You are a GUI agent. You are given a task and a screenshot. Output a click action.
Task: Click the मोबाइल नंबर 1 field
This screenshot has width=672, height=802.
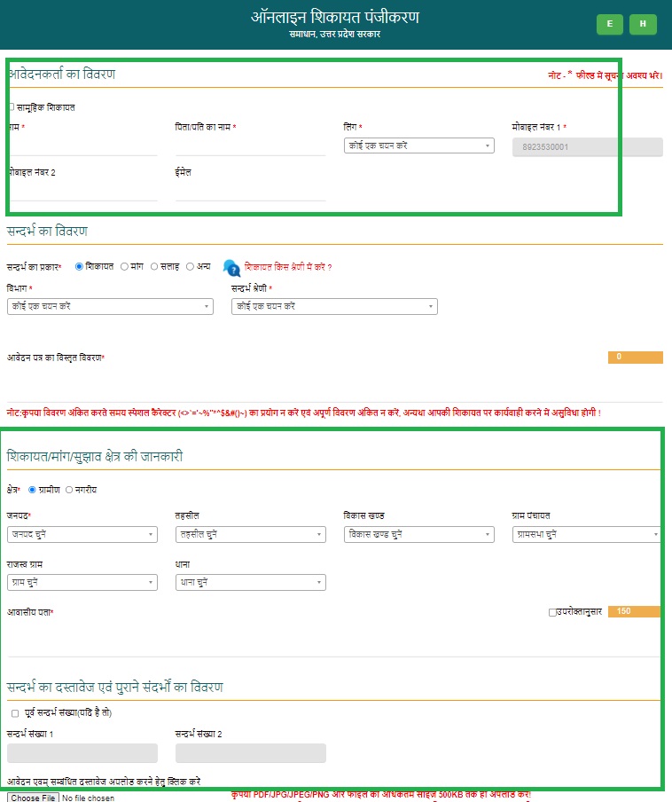click(587, 147)
